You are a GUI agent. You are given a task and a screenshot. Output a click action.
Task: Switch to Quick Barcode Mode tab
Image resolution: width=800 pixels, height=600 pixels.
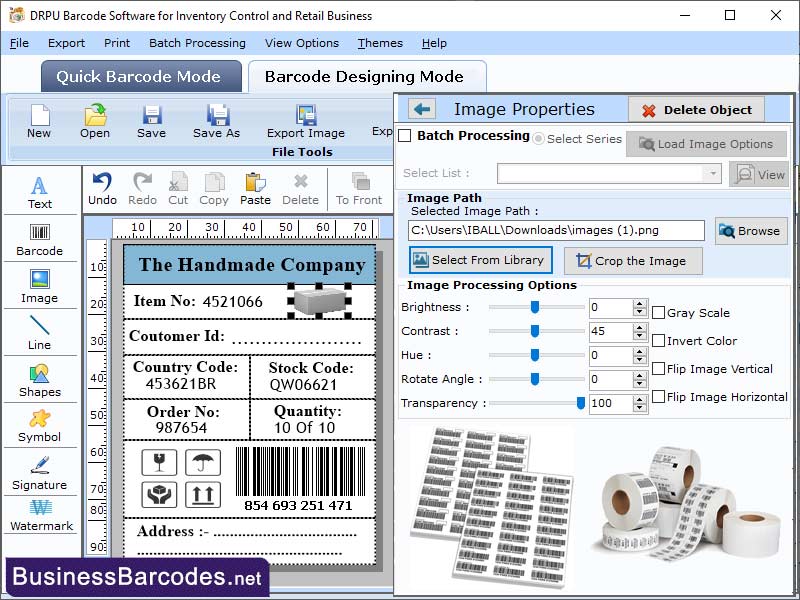pos(140,76)
